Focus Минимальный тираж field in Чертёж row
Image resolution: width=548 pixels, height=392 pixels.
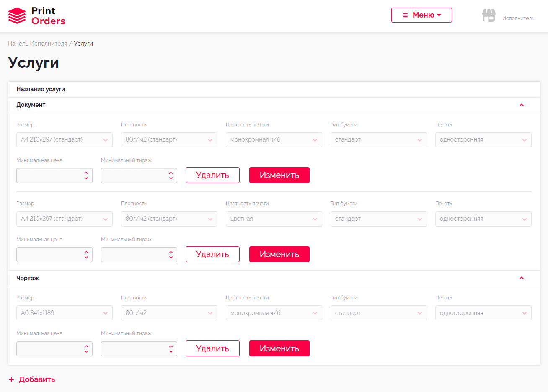[135, 349]
